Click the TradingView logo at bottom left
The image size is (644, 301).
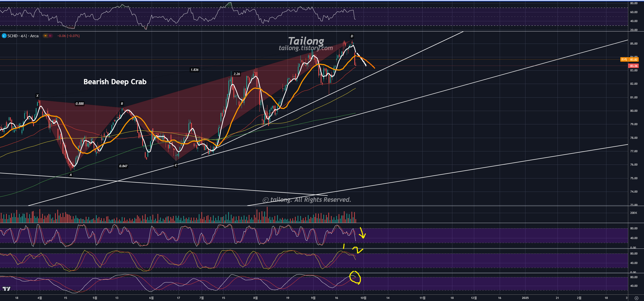tap(6, 289)
